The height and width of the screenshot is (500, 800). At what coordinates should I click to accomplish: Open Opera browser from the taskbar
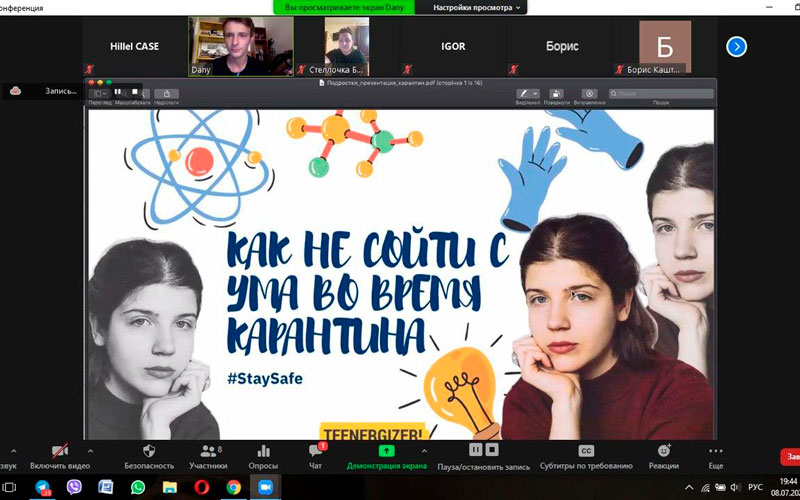pos(202,487)
